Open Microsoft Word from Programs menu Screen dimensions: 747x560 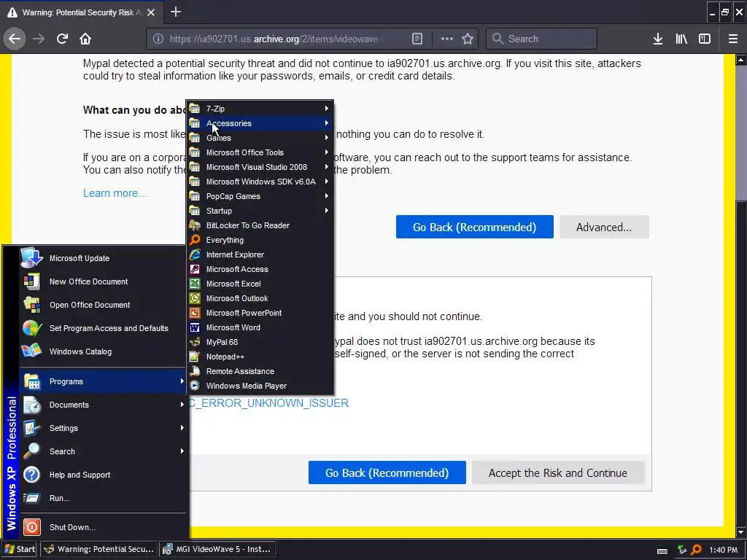260,327
